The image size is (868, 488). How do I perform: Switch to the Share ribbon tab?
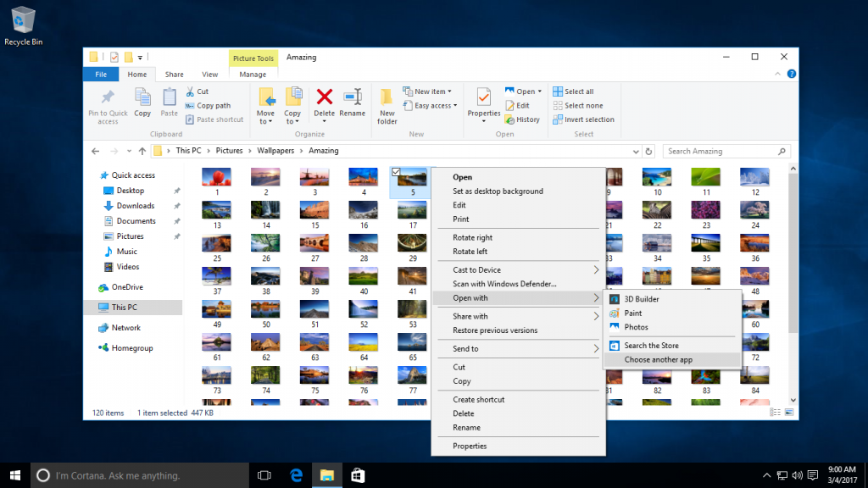[172, 74]
